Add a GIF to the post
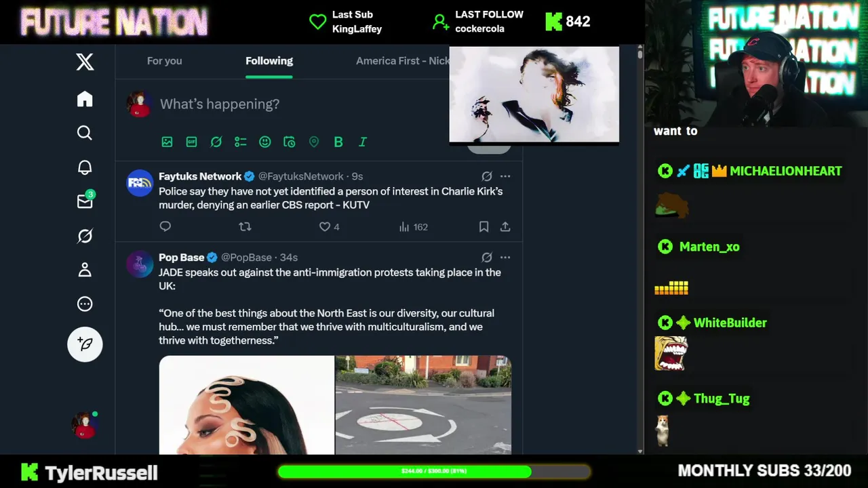The width and height of the screenshot is (868, 488). click(x=191, y=142)
